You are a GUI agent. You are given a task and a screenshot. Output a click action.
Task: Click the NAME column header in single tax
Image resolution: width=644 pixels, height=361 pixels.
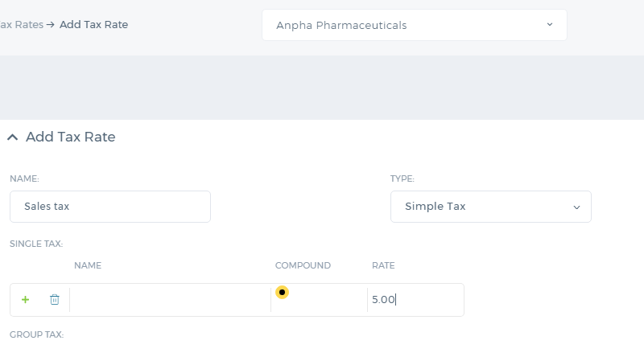[88, 265]
